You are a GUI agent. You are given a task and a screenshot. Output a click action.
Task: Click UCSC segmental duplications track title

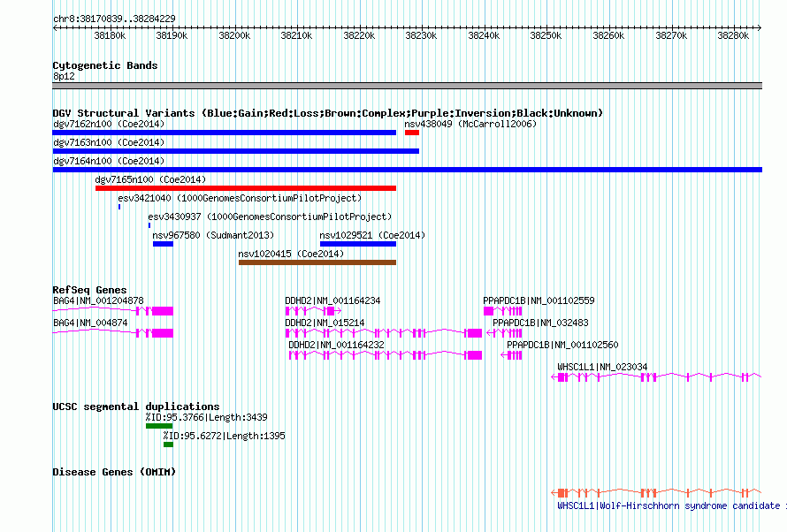click(x=136, y=407)
